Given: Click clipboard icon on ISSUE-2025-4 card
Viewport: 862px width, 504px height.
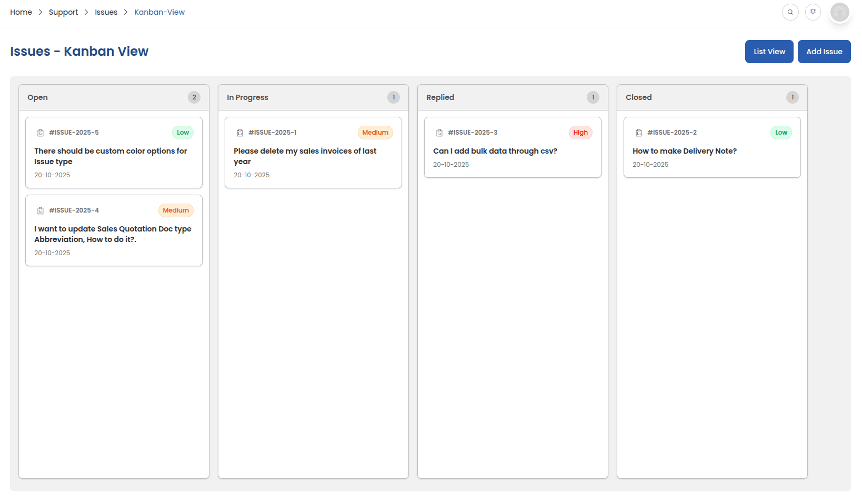Looking at the screenshot, I should [41, 210].
